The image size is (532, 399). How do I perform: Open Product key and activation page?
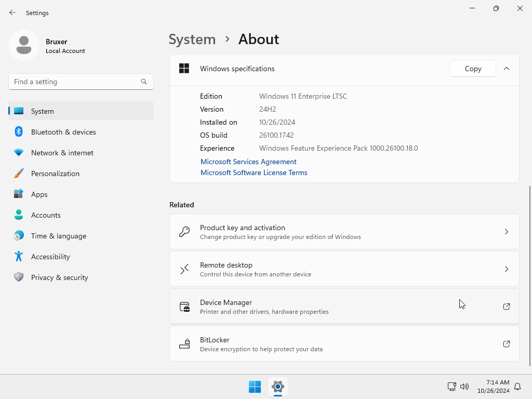point(344,232)
